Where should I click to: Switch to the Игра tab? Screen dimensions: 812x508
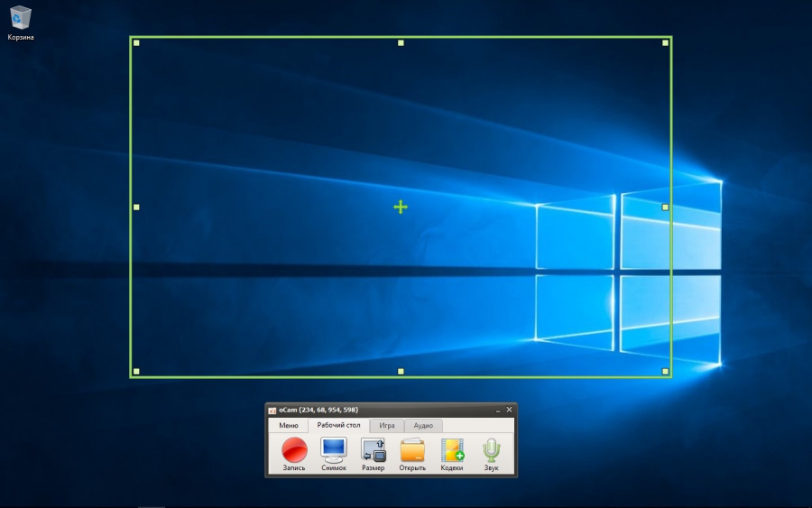pyautogui.click(x=386, y=426)
